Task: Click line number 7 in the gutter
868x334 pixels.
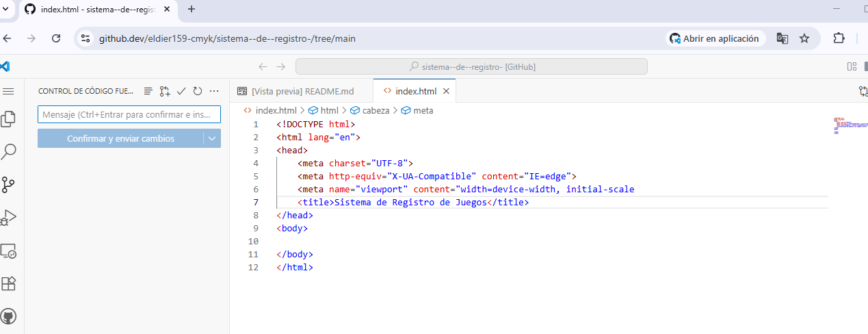Action: click(x=256, y=203)
